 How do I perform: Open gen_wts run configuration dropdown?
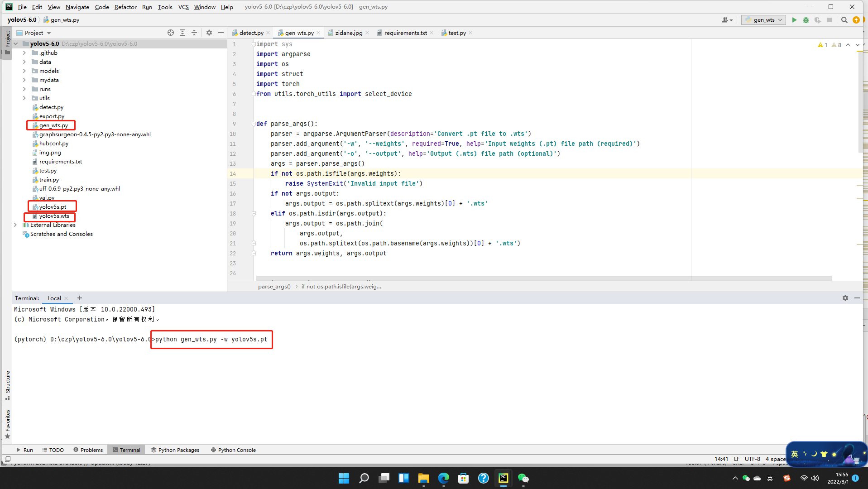[763, 20]
